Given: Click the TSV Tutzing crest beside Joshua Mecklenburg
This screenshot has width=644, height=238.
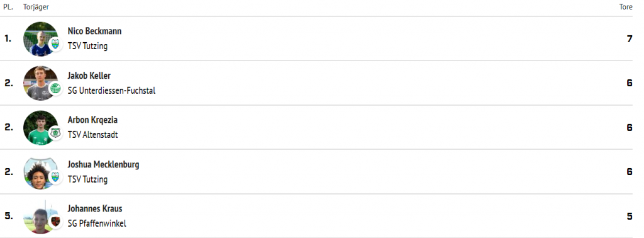Looking at the screenshot, I should click(55, 177).
